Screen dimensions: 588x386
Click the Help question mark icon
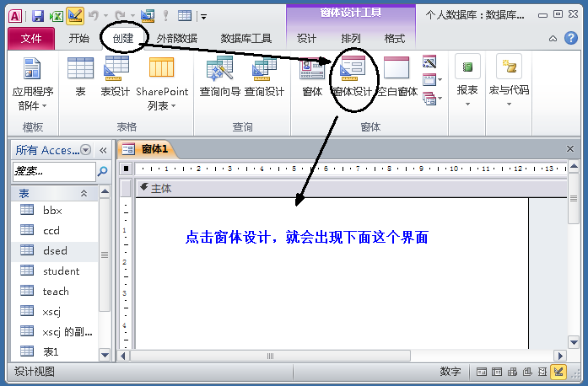tap(571, 38)
